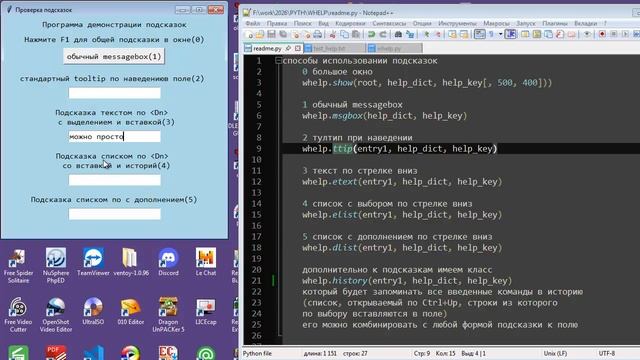This screenshot has width=640, height=360.
Task: Save the current file via the floppy icon
Action: (x=271, y=35)
